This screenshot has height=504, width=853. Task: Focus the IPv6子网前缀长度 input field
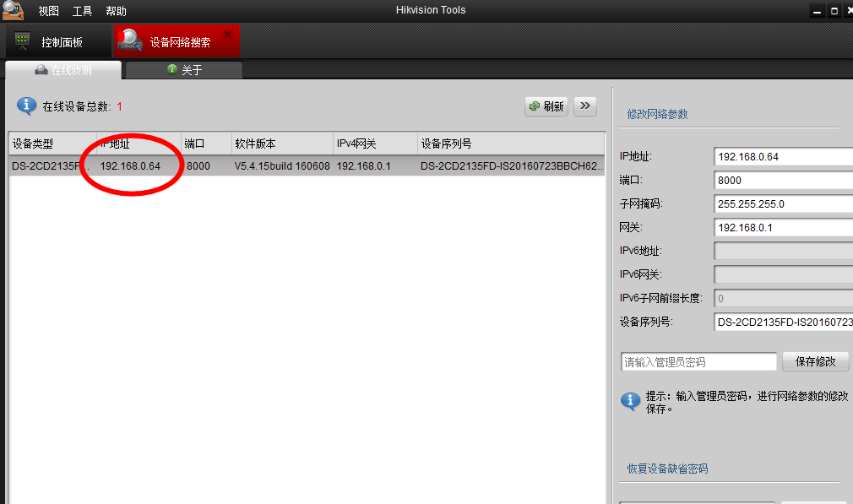tap(784, 298)
